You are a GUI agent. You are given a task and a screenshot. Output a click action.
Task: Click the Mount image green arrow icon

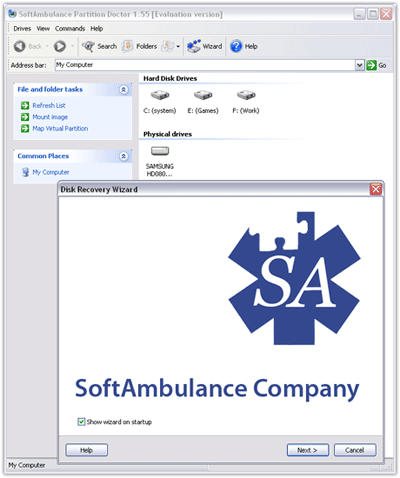click(x=25, y=117)
